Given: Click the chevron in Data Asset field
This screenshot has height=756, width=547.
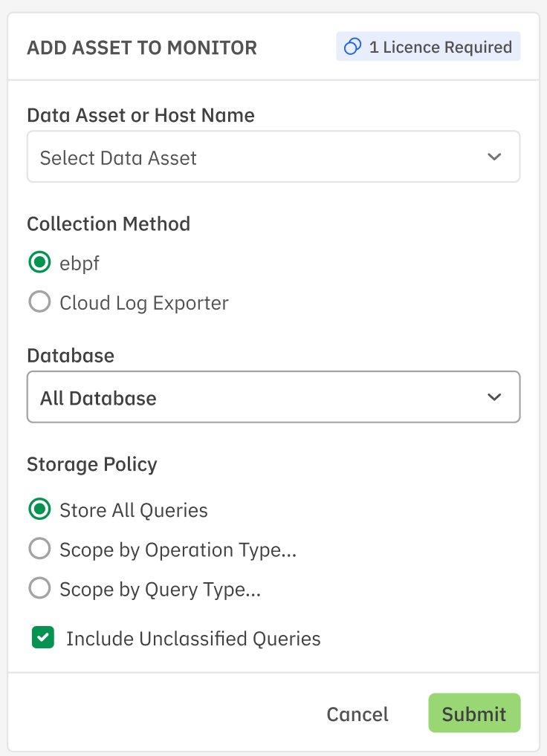Looking at the screenshot, I should coord(493,157).
